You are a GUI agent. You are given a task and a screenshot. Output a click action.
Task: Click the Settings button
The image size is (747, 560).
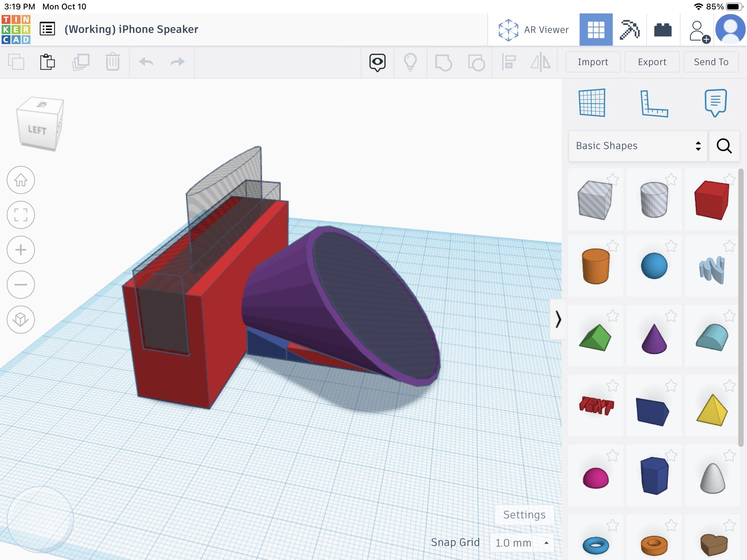pyautogui.click(x=524, y=514)
